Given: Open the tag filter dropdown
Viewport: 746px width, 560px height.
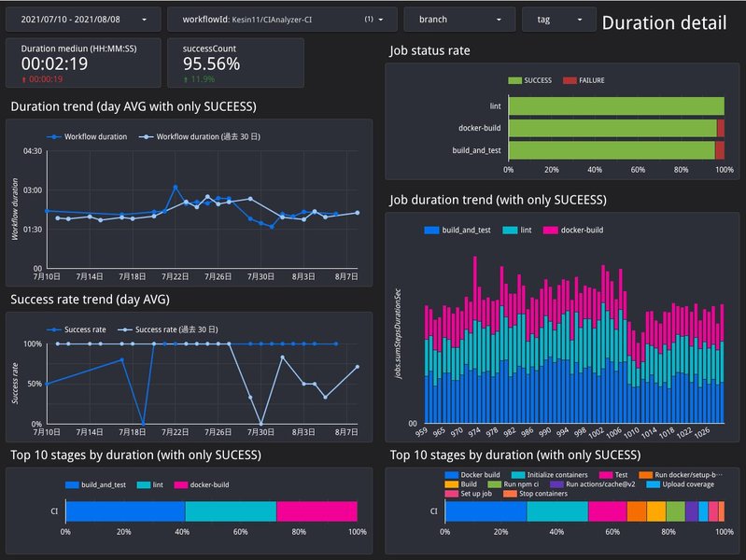Looking at the screenshot, I should point(559,19).
